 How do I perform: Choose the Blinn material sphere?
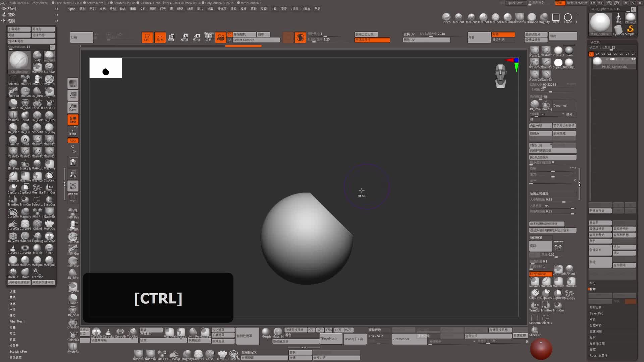point(569,51)
